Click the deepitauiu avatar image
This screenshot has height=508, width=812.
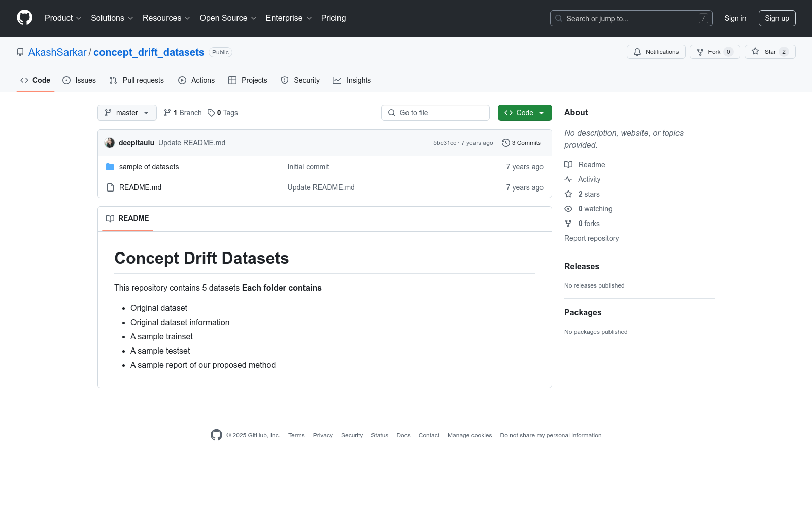click(110, 143)
